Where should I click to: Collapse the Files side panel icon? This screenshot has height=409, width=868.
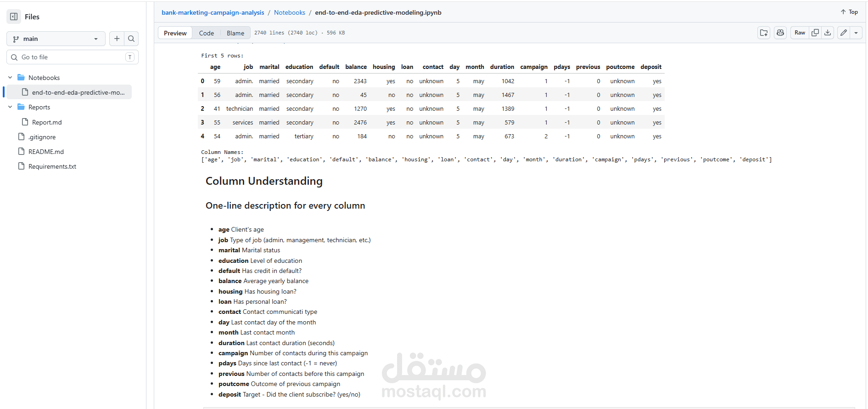pyautogui.click(x=14, y=17)
